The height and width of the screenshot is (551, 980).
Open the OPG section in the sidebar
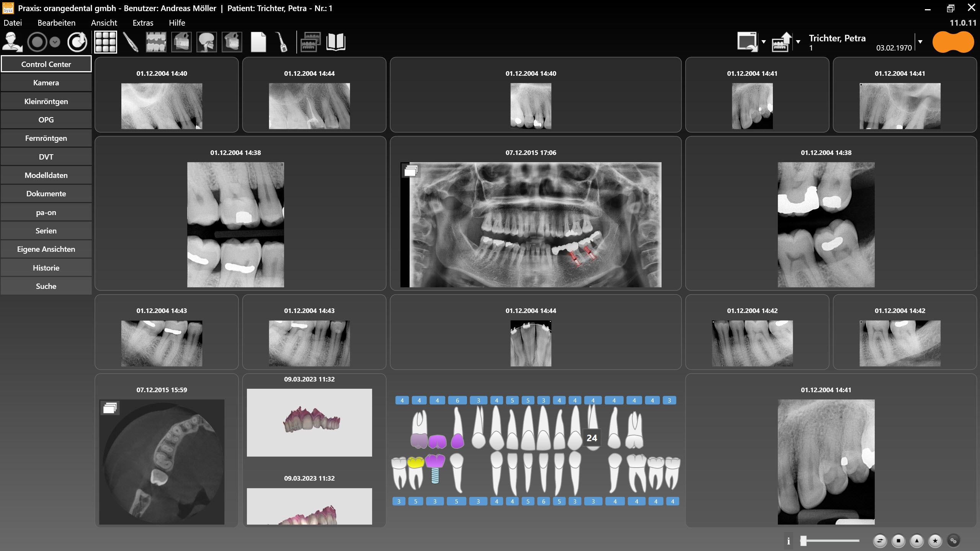(46, 120)
